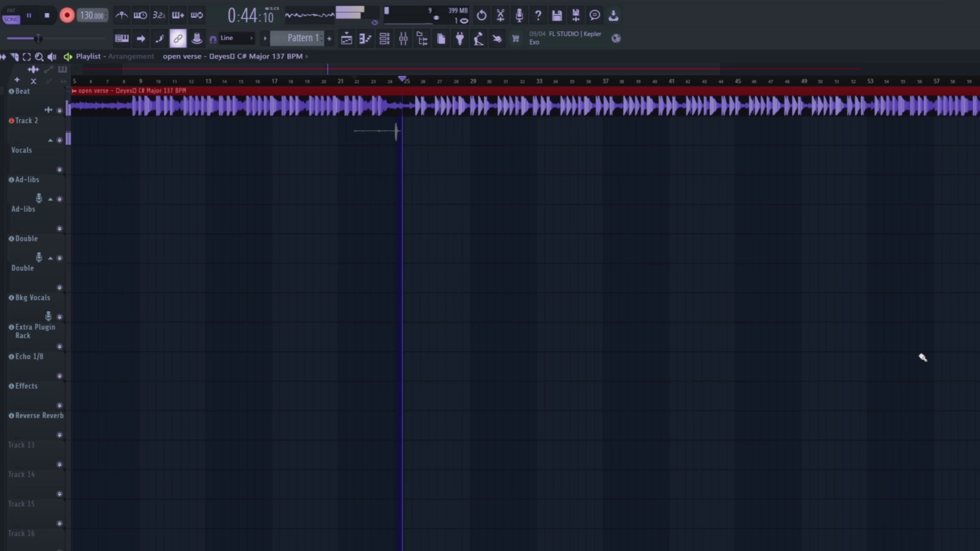
Task: Save the project with floppy icon
Action: coord(557,15)
